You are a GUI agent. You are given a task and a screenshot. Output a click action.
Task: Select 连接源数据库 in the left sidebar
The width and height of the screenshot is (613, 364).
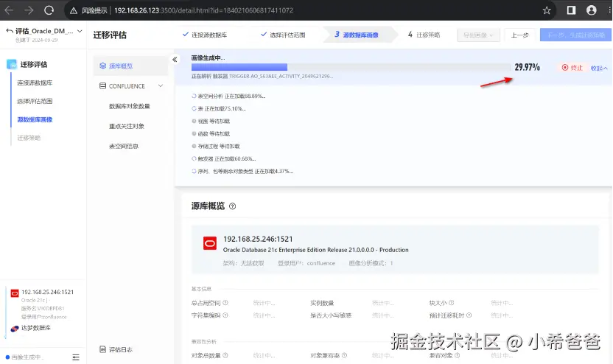pyautogui.click(x=35, y=83)
